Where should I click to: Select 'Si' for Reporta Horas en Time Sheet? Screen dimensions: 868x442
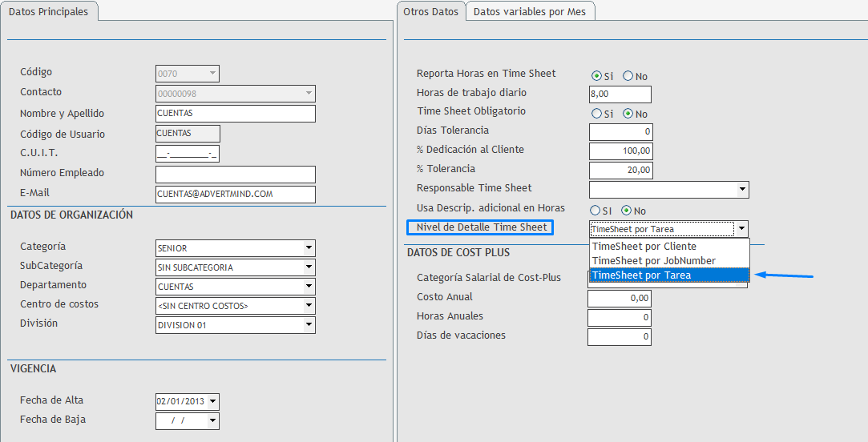point(596,76)
